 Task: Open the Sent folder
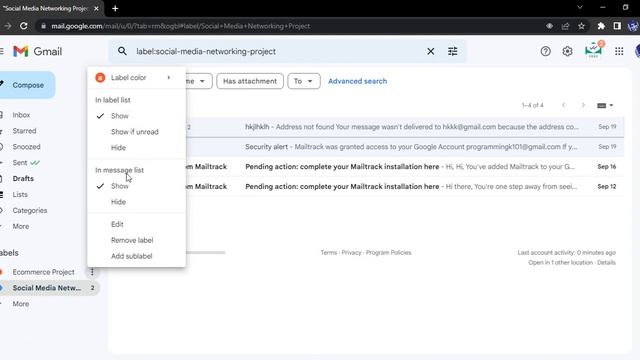(x=20, y=163)
